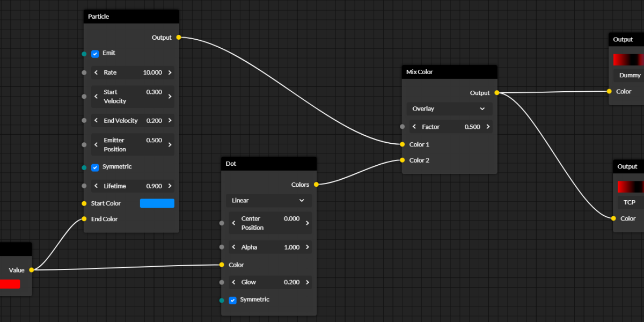Open the Linear dropdown in Dot node

[268, 201]
